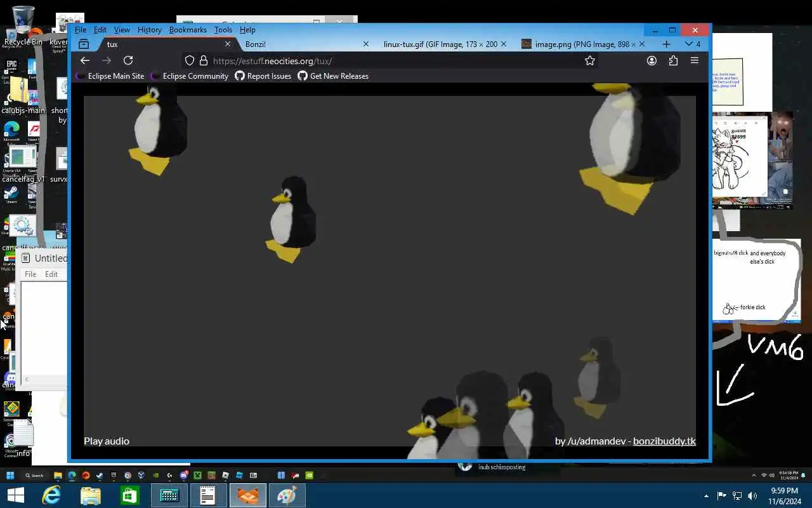Switch to the Notepad taskbar item
Viewport: 812px width, 508px height.
(x=208, y=495)
